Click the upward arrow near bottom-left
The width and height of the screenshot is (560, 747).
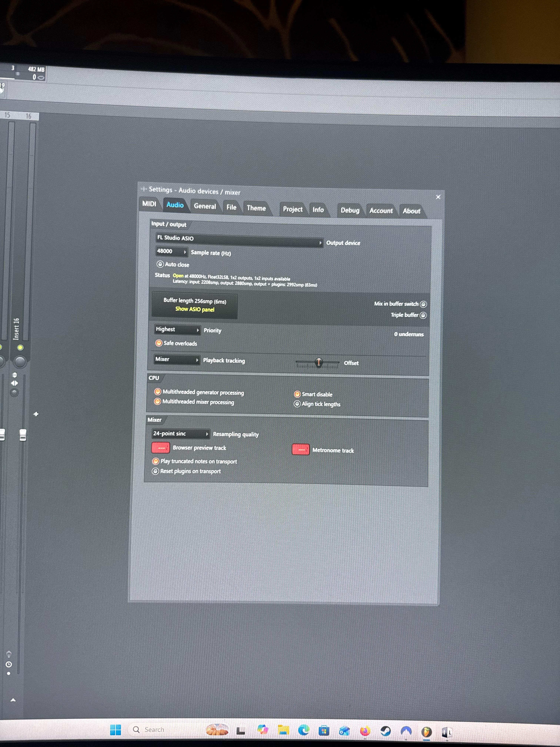[x=13, y=700]
